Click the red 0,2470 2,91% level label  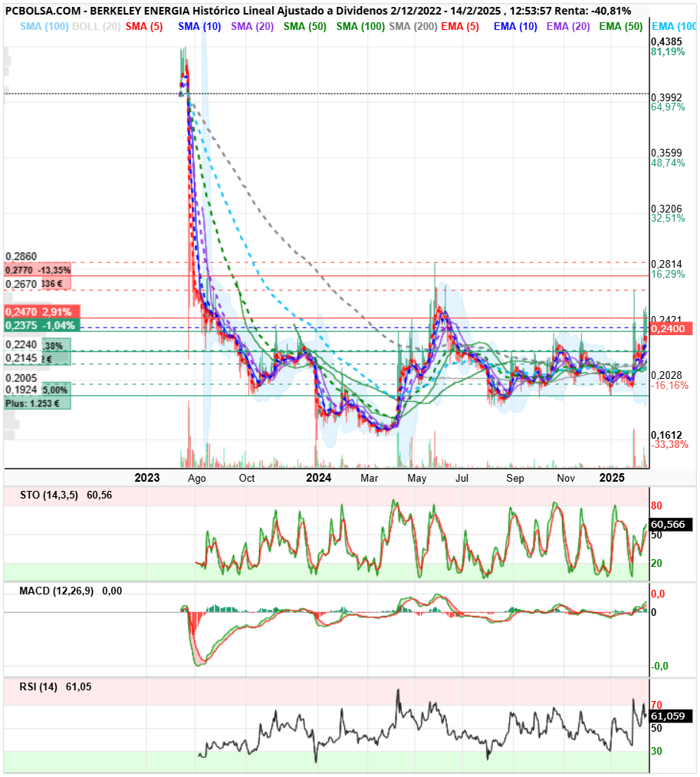click(x=41, y=311)
